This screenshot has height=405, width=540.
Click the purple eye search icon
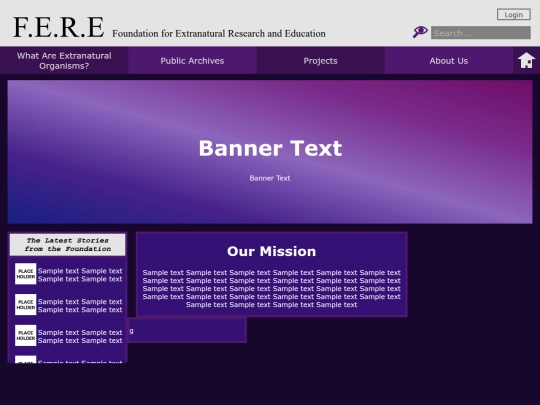tap(420, 32)
